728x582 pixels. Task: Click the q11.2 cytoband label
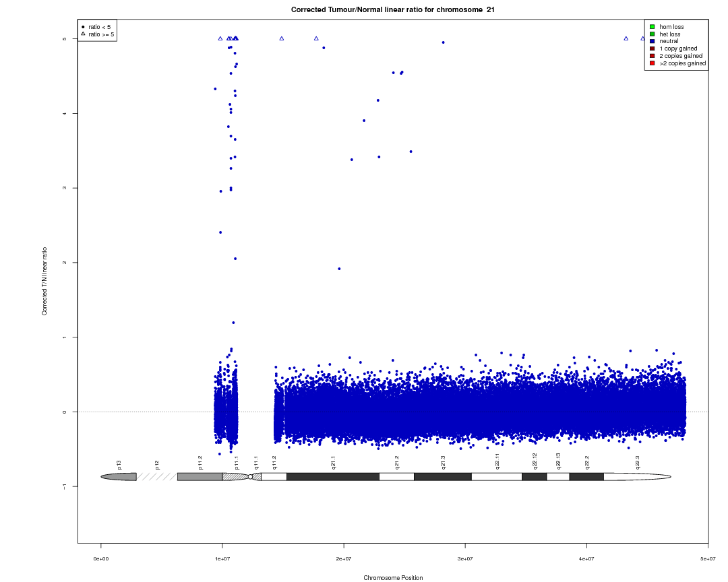tap(274, 463)
